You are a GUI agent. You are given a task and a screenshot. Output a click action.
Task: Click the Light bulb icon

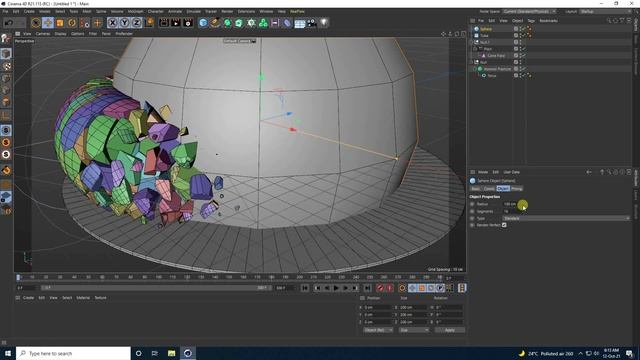324,23
